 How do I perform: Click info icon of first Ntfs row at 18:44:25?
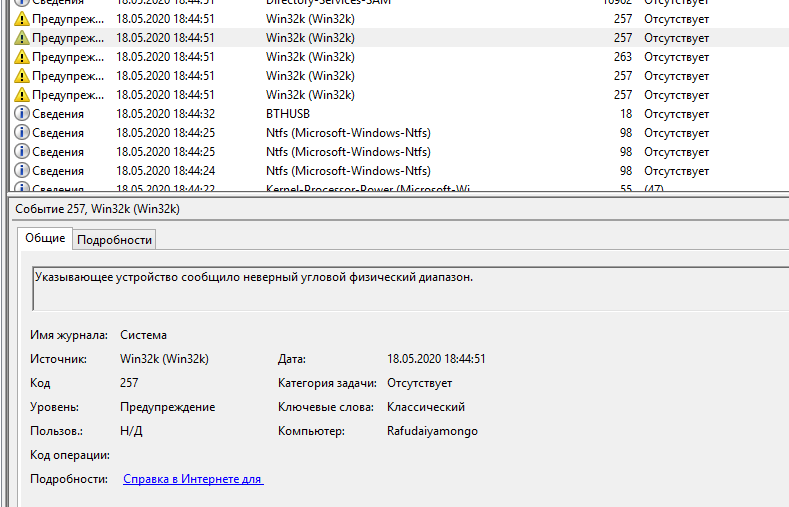click(x=22, y=133)
